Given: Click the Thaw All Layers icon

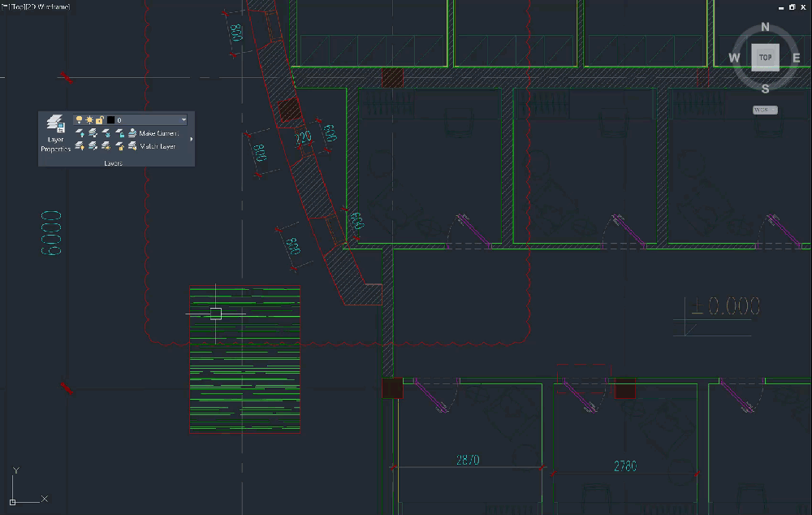Looking at the screenshot, I should [106, 146].
